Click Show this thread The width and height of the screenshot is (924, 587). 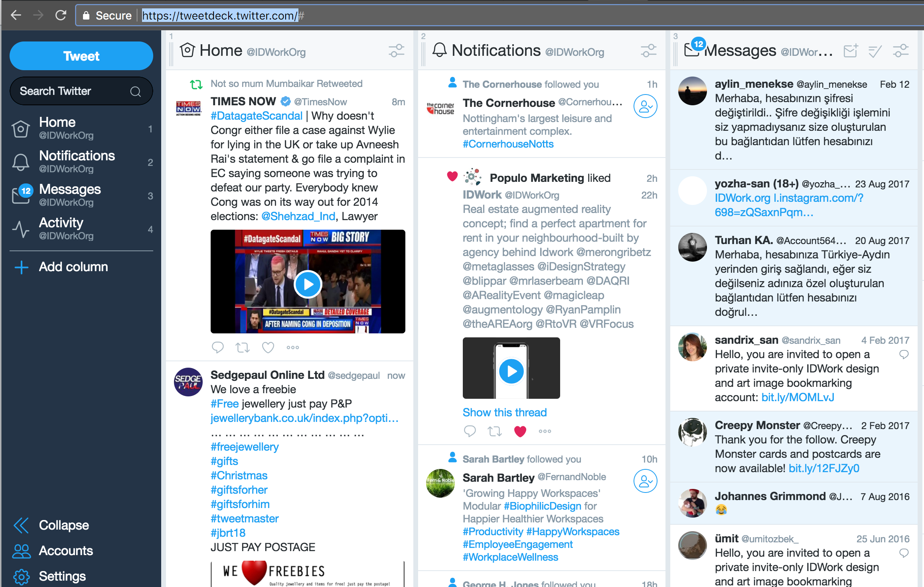[x=505, y=412]
